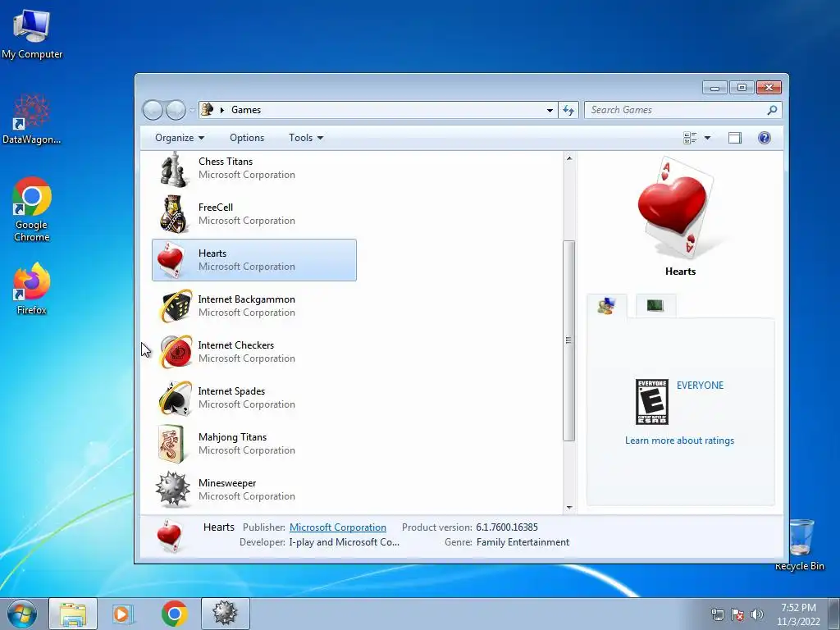Toggle the preview pane button
Screen dimensions: 840x630
735,138
